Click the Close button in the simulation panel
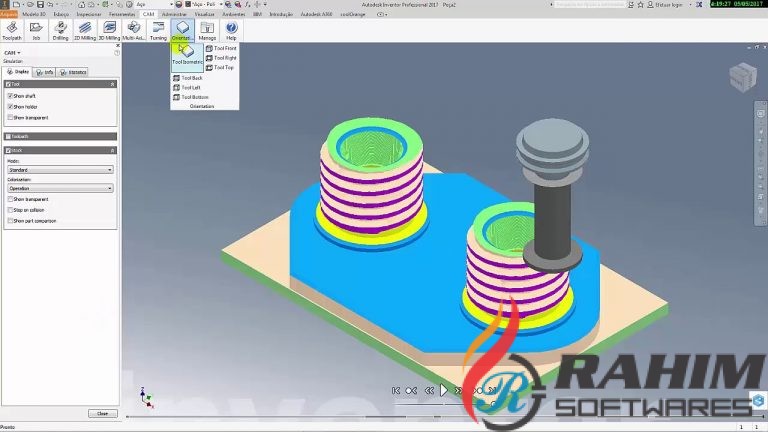Viewport: 768px width, 432px height. (x=101, y=413)
